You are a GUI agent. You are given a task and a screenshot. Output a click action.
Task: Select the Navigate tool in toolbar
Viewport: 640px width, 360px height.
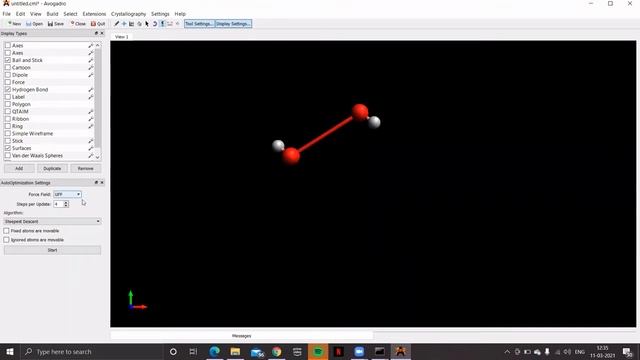[124, 24]
